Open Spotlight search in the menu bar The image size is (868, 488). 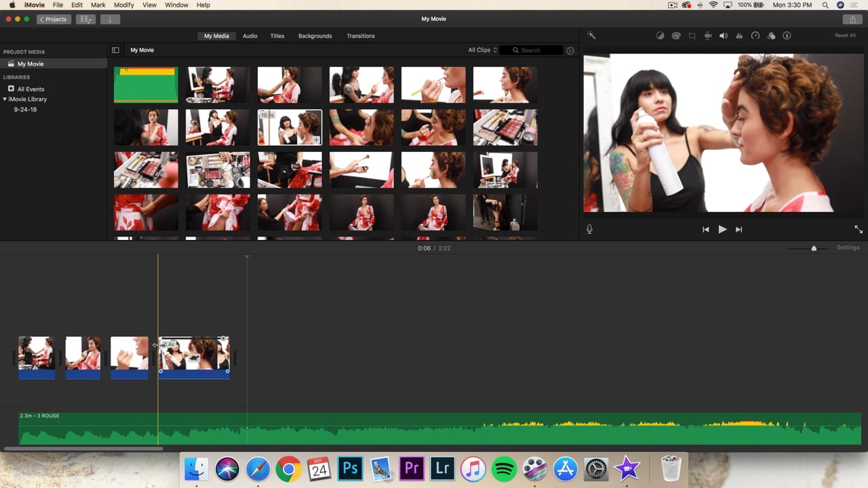coord(825,5)
